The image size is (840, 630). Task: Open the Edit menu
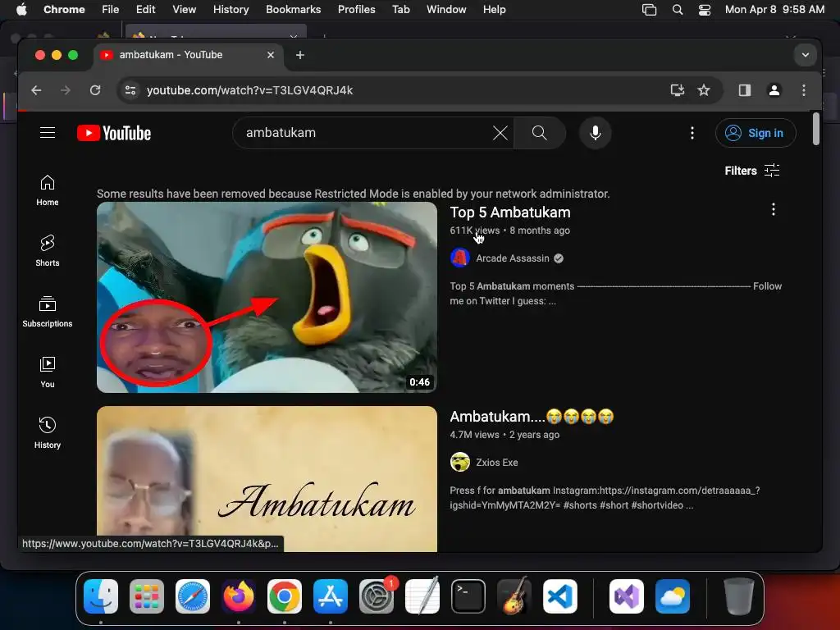[x=145, y=9]
